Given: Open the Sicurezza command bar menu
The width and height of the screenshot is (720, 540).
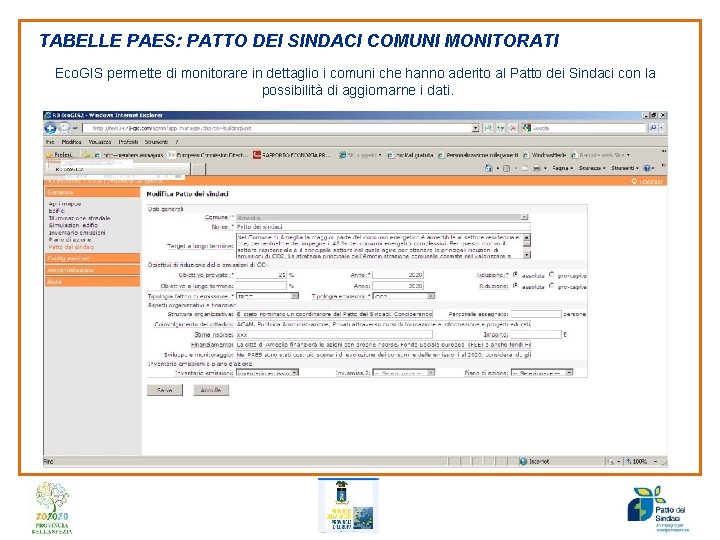Looking at the screenshot, I should (592, 169).
